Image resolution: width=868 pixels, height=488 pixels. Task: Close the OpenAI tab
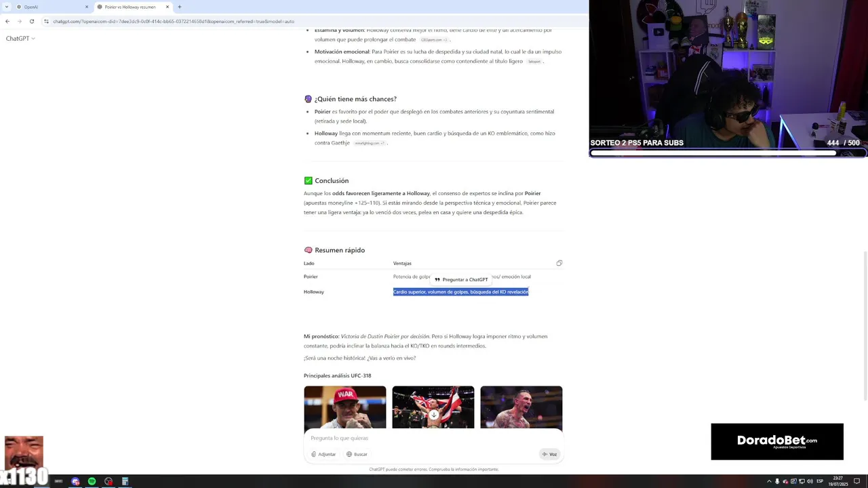click(87, 7)
